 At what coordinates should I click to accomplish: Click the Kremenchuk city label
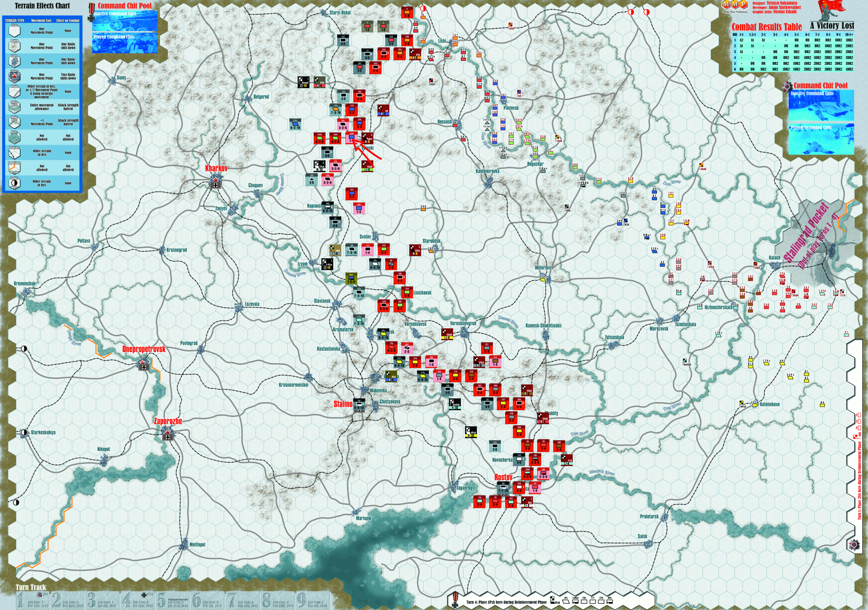[x=25, y=283]
